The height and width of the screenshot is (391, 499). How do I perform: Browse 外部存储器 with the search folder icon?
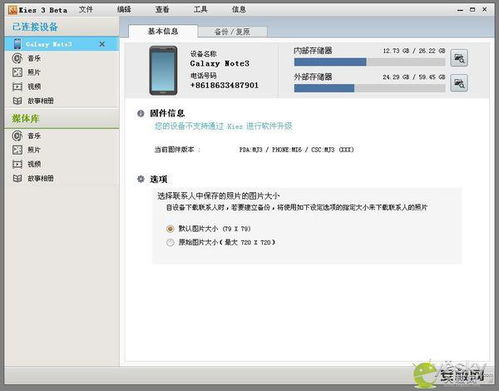(459, 83)
